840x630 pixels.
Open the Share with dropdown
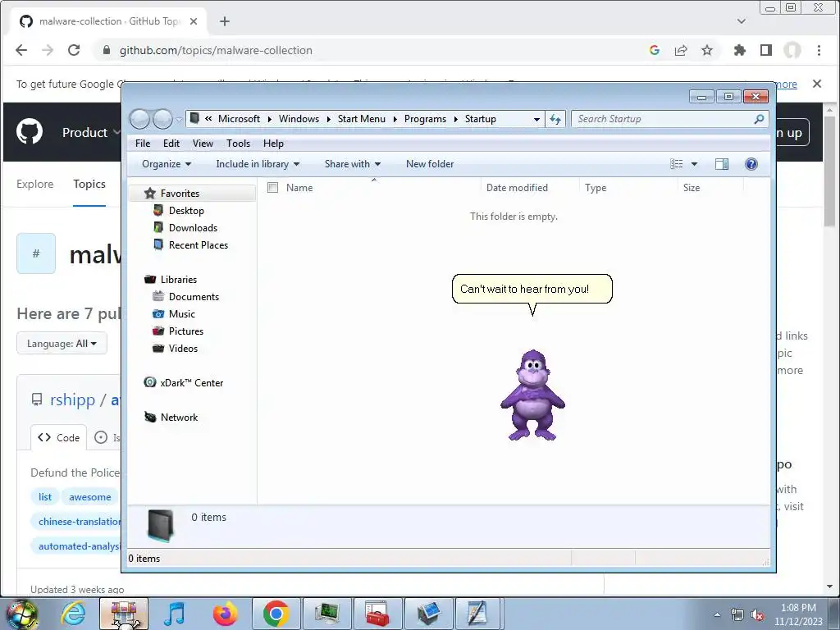tap(353, 164)
